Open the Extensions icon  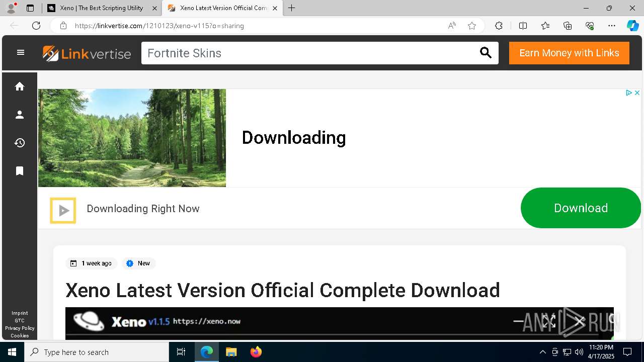tap(499, 26)
